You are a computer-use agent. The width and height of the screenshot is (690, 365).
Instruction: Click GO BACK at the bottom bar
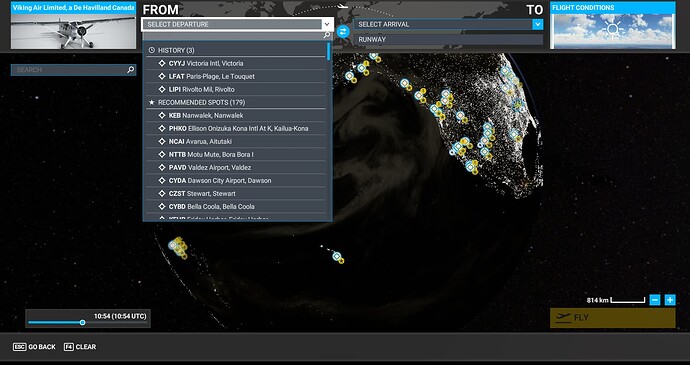coord(34,347)
